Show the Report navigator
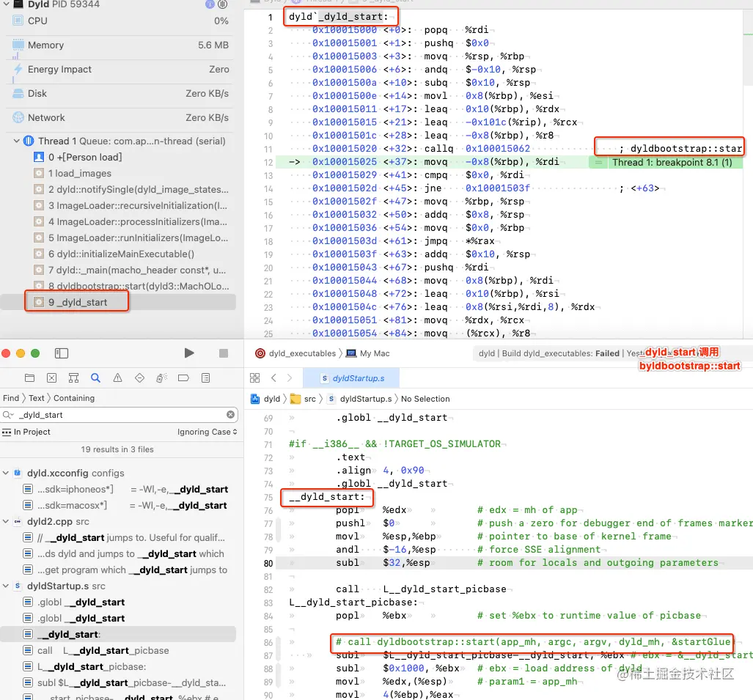This screenshot has width=753, height=700. (x=205, y=377)
